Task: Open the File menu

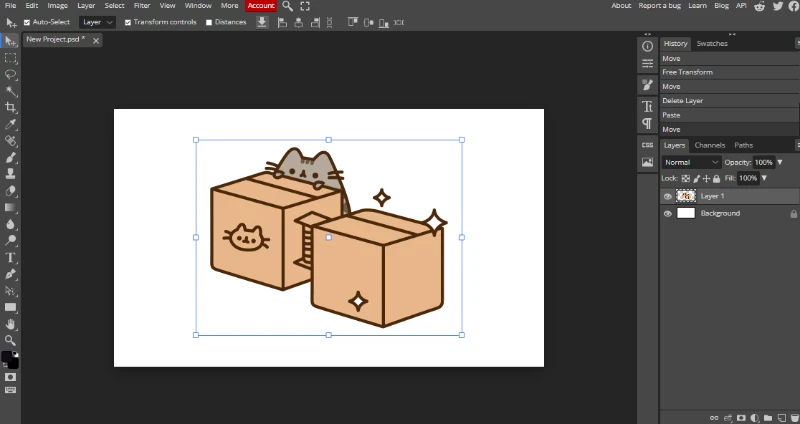Action: (x=10, y=6)
